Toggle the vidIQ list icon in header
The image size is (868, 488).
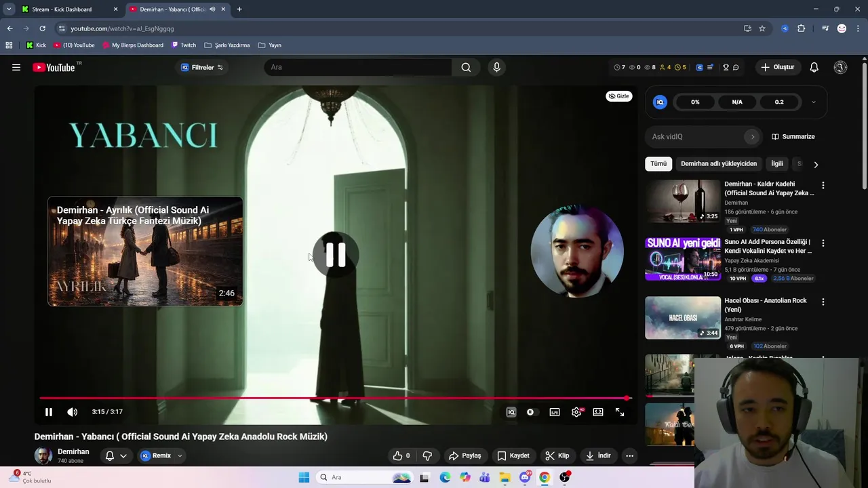coord(710,67)
